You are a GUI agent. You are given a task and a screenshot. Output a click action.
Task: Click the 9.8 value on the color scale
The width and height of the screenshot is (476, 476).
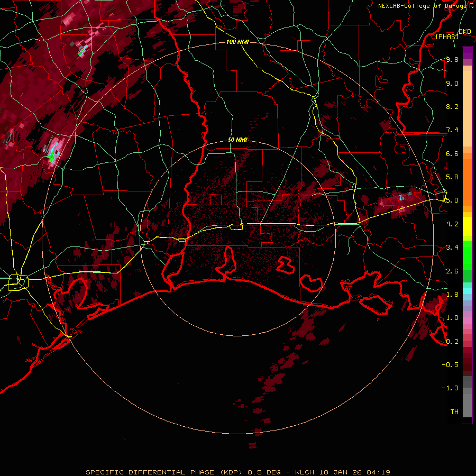(x=452, y=59)
